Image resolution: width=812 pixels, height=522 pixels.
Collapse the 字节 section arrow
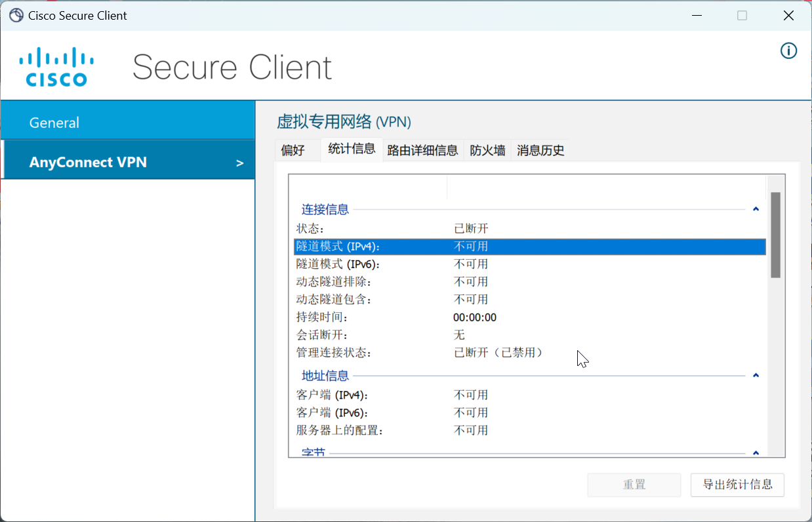coord(756,452)
